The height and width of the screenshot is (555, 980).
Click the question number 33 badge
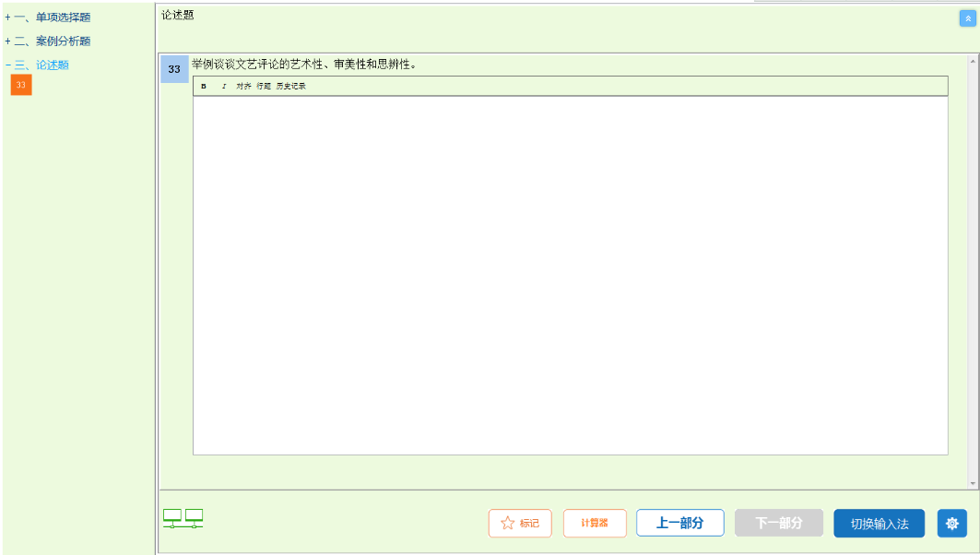tap(174, 69)
